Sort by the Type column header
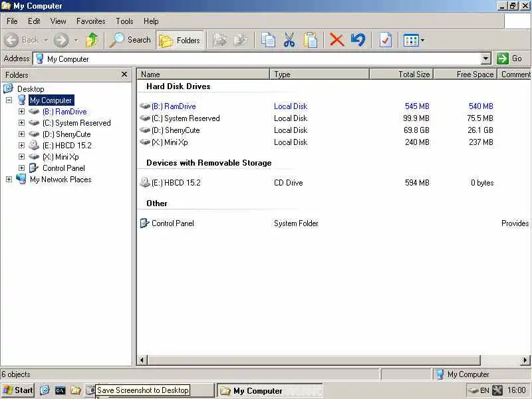Image resolution: width=532 pixels, height=399 pixels. 319,74
